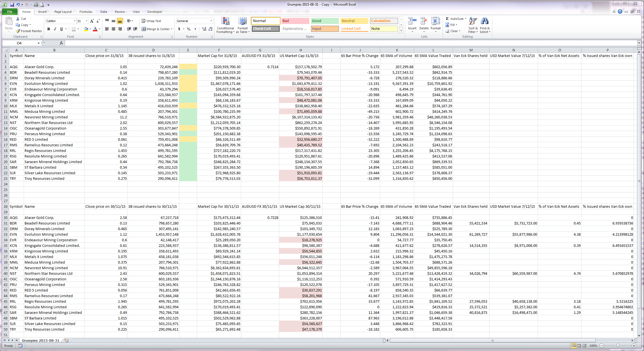Screen dimensions: 644x351
Task: Click the Insert Worksheet tab icon
Action: [66, 340]
